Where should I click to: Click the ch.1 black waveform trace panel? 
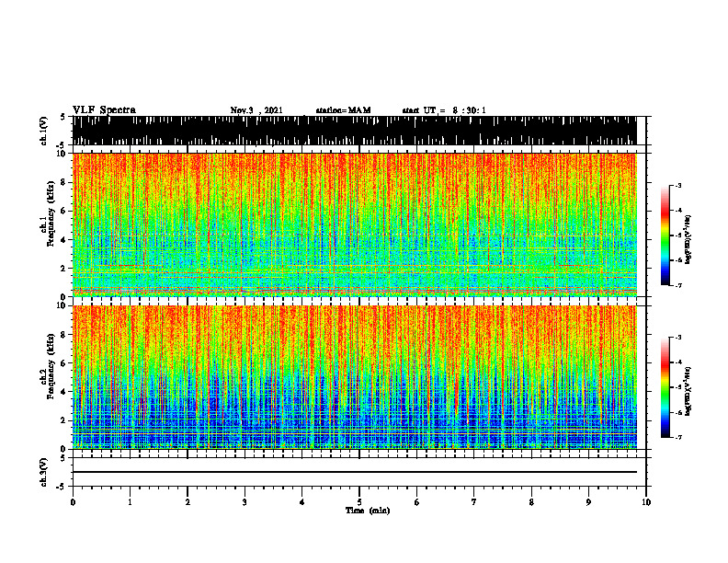point(354,131)
